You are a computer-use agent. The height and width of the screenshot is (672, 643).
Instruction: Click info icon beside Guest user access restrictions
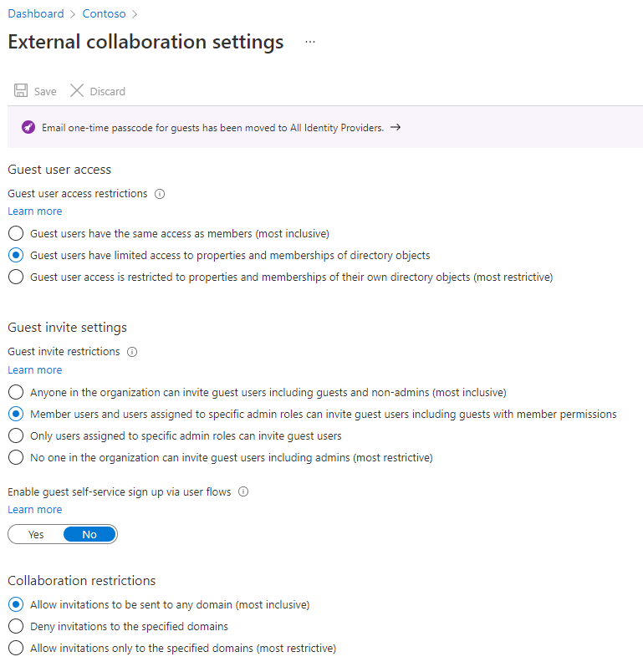pyautogui.click(x=160, y=194)
